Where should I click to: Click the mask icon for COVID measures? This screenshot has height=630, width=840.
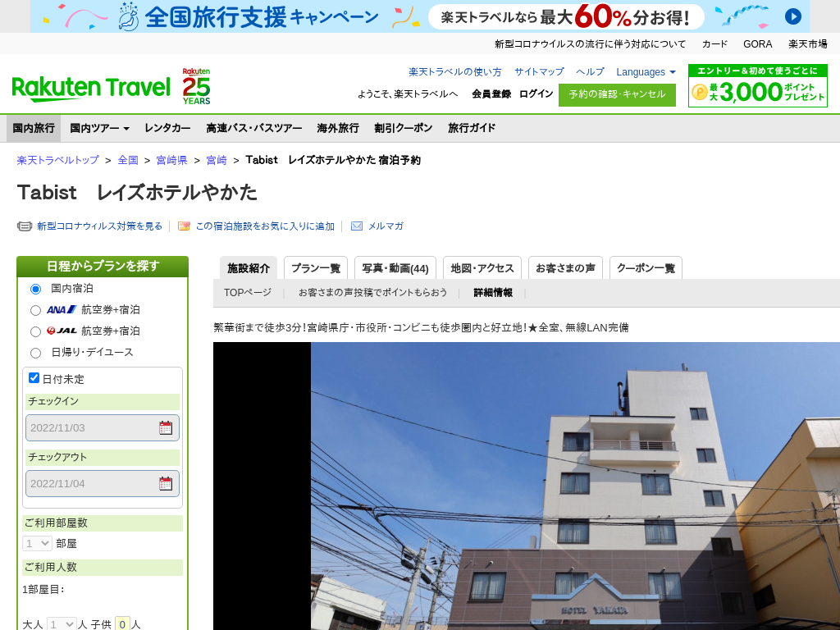tap(25, 226)
